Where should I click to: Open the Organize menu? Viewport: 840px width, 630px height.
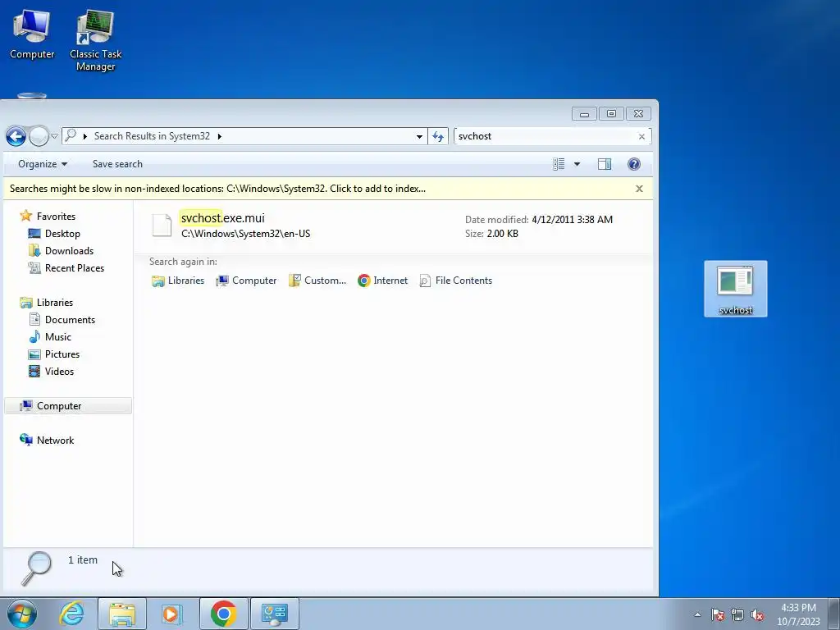tap(43, 164)
